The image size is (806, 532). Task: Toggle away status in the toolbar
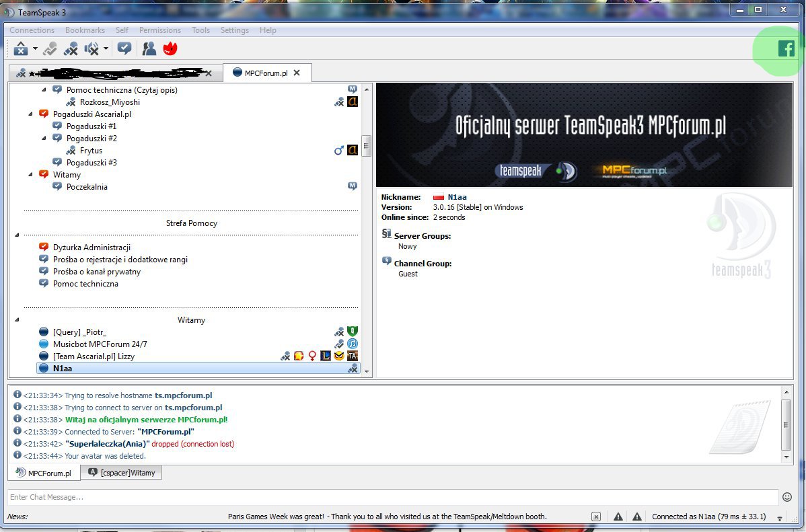pyautogui.click(x=21, y=49)
